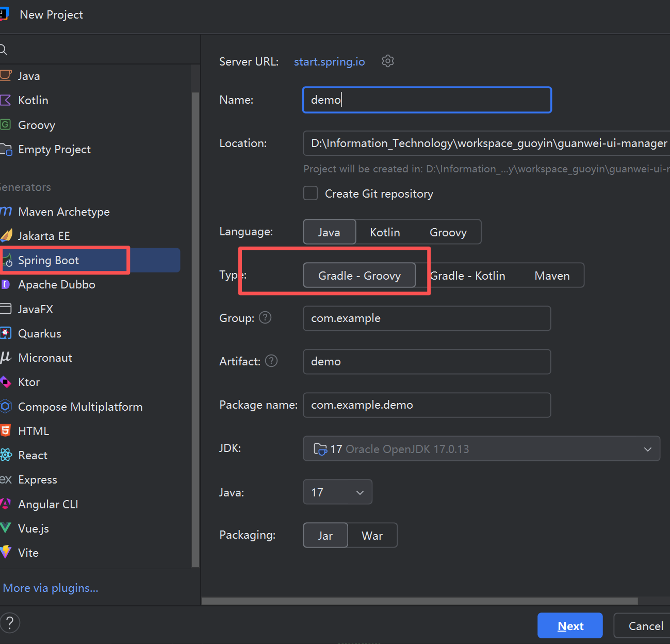Click the horizontal scrollbar at the bottom

tap(420, 601)
